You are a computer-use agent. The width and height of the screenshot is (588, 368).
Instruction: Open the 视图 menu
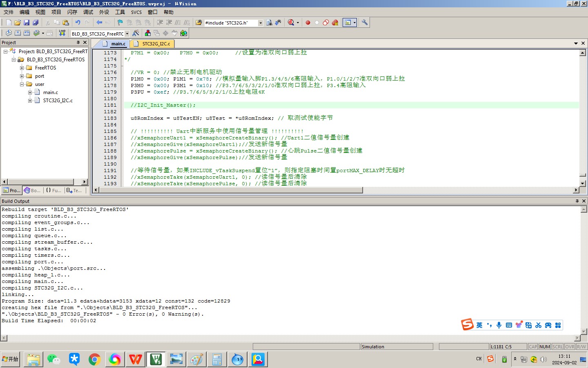(40, 12)
